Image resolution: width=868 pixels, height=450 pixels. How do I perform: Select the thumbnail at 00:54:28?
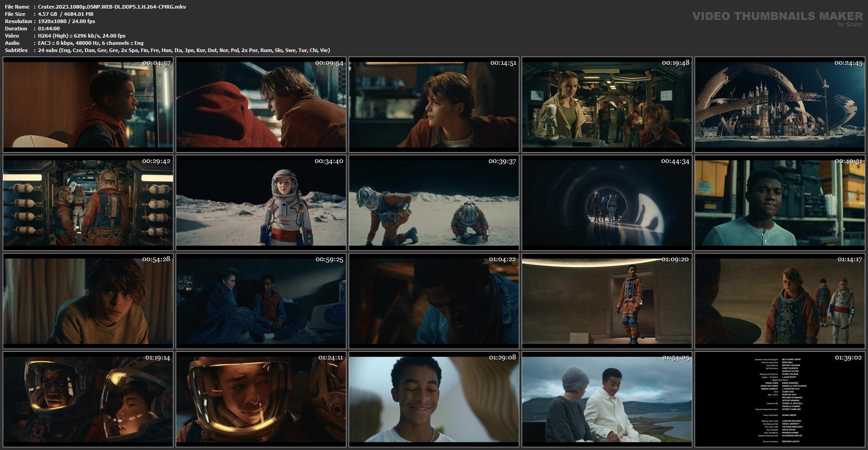(88, 301)
